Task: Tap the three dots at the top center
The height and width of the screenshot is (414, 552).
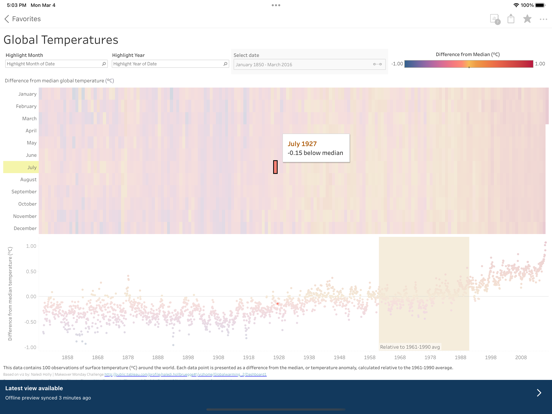Action: 276,5
